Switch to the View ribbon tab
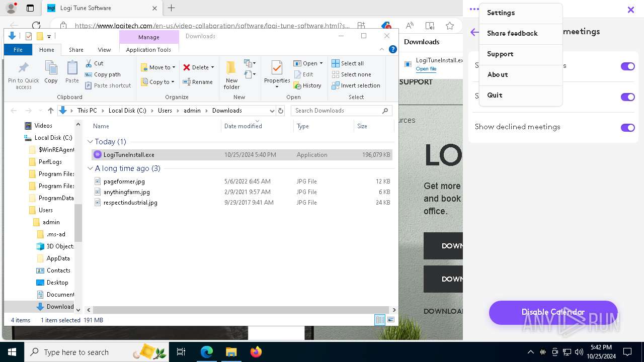This screenshot has height=362, width=644. click(104, 50)
